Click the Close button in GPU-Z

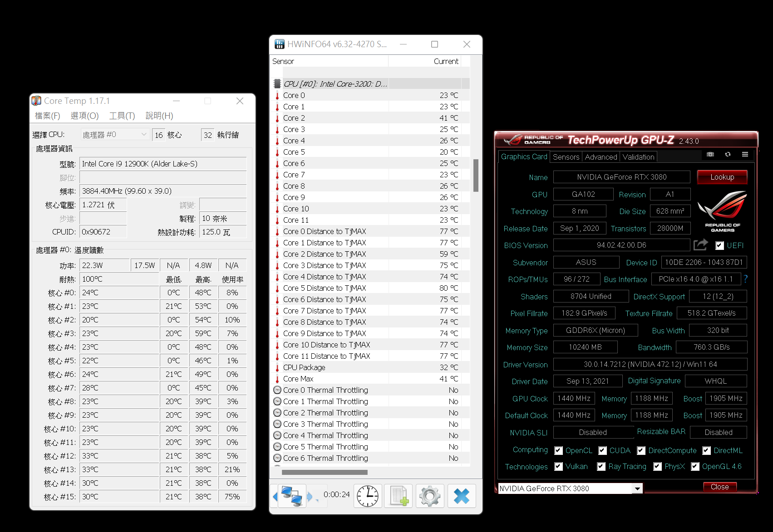pyautogui.click(x=720, y=487)
